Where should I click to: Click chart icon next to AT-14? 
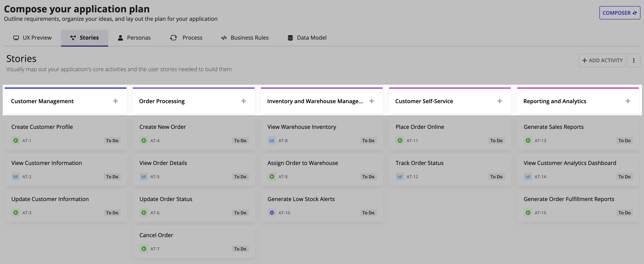[x=528, y=176]
